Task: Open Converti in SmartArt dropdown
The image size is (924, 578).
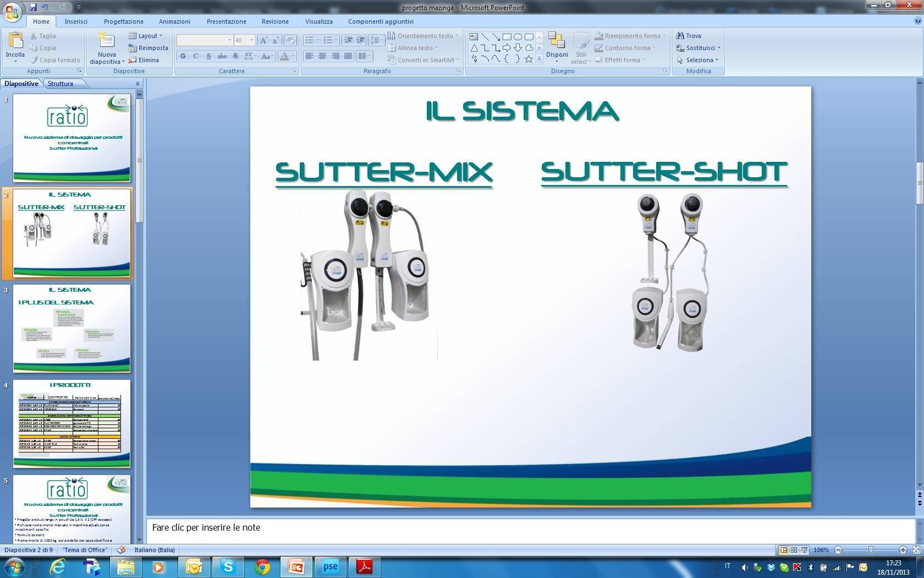Action: tap(423, 60)
